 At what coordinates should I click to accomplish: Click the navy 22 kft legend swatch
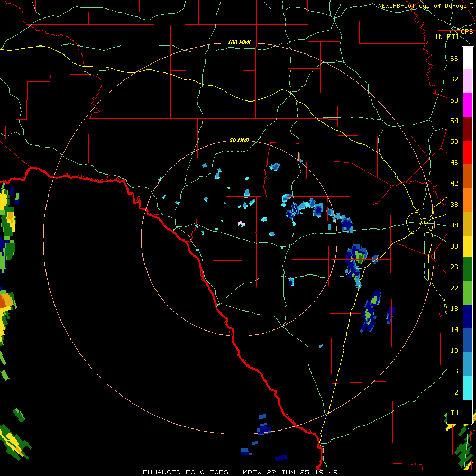click(x=467, y=317)
